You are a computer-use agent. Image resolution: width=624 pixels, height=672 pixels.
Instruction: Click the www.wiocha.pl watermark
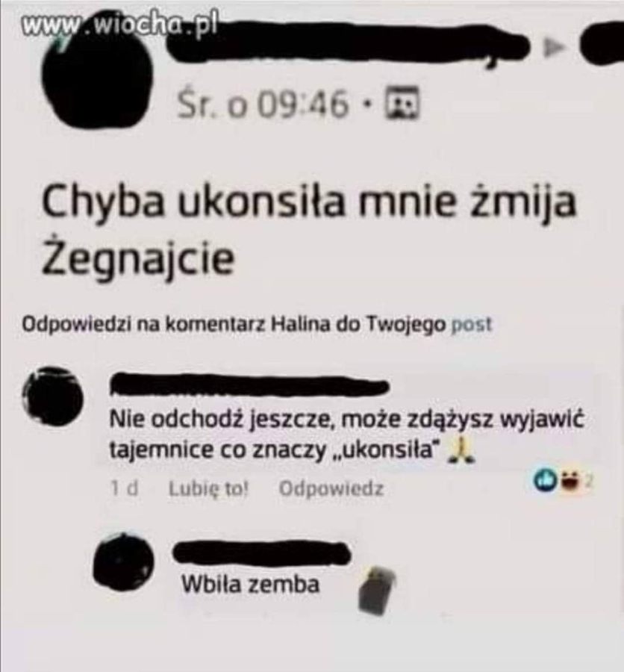(119, 25)
